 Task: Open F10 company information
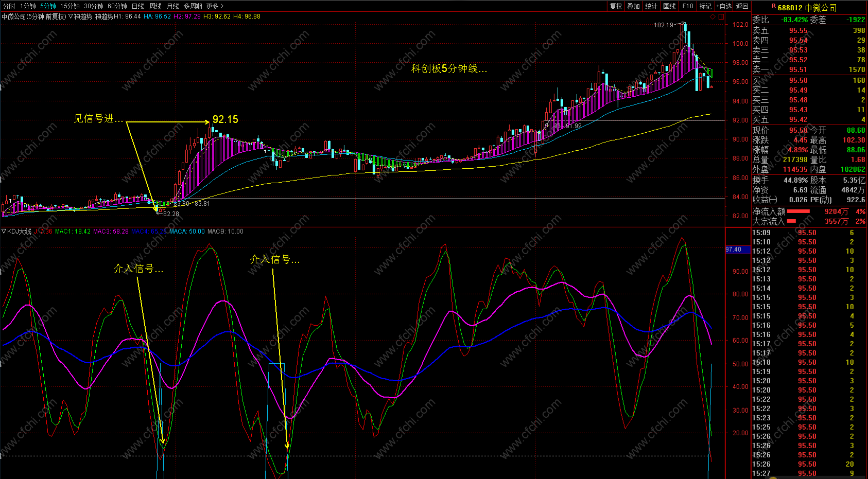(x=688, y=6)
